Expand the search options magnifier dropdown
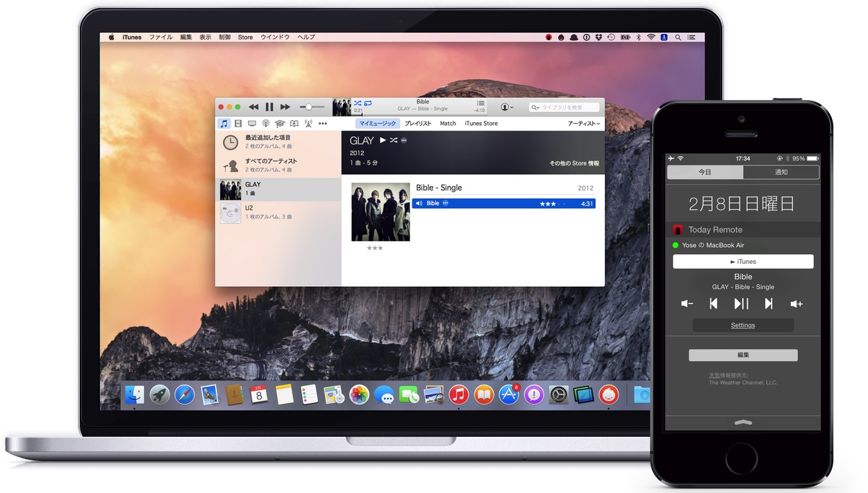 click(x=535, y=108)
